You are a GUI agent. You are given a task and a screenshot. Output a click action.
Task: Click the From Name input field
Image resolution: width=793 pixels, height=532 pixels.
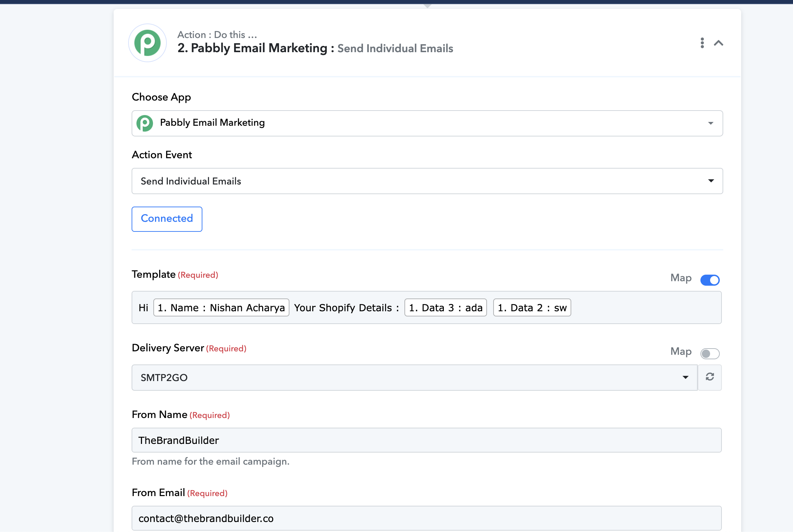(x=427, y=440)
